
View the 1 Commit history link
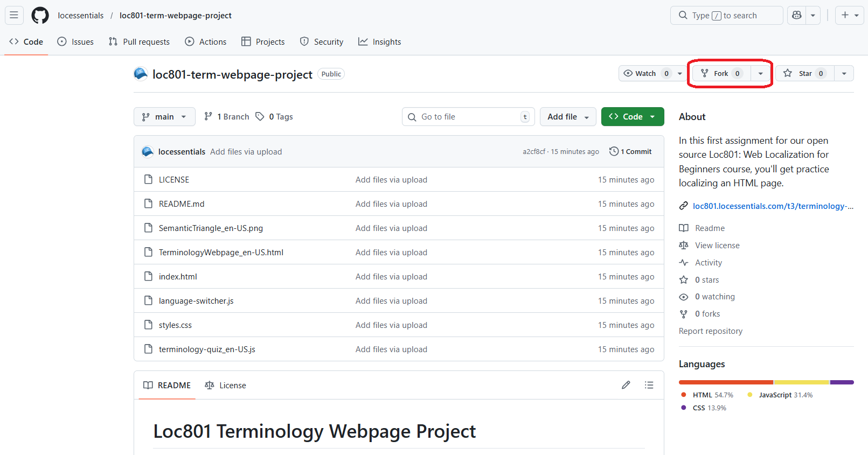630,151
